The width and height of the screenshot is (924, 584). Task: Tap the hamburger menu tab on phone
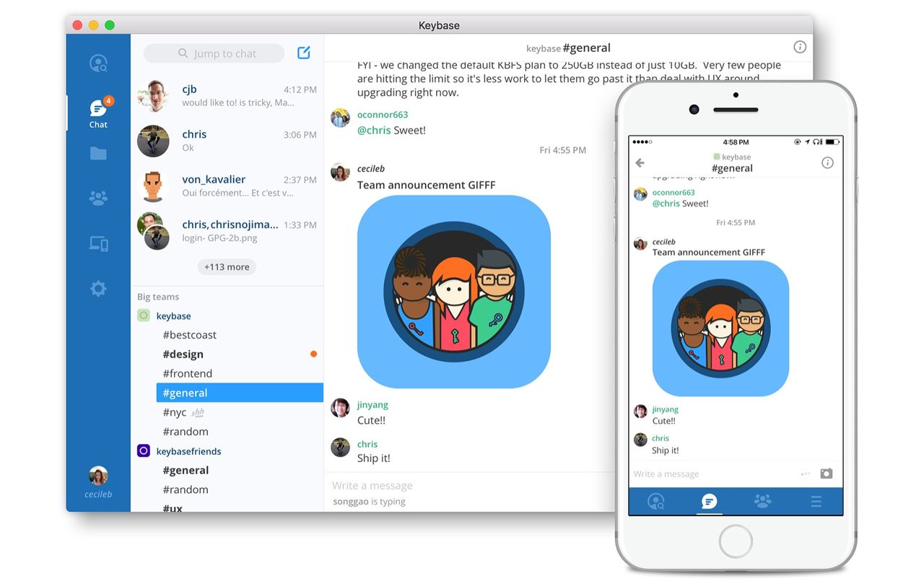click(x=816, y=501)
